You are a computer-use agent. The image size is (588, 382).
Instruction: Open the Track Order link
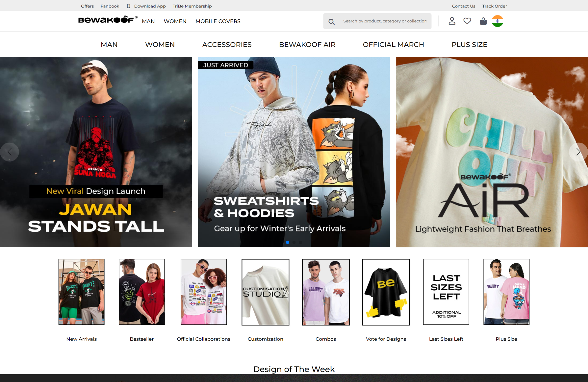point(495,6)
